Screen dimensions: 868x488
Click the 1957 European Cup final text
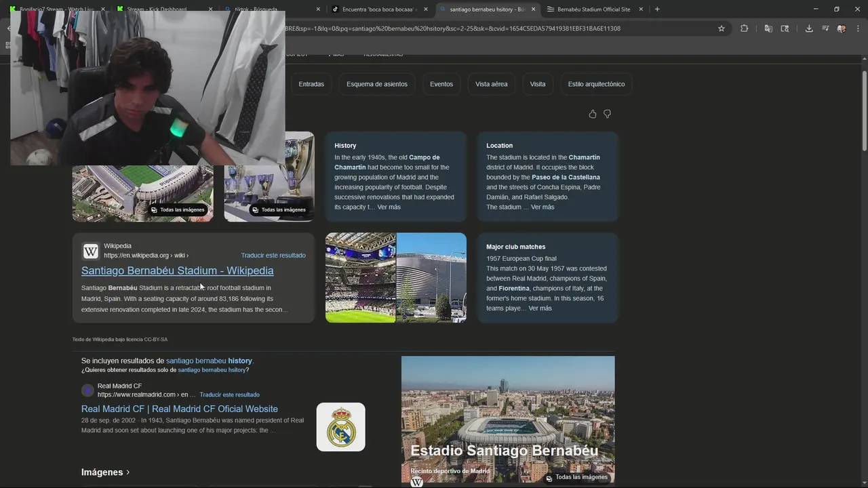coord(521,258)
